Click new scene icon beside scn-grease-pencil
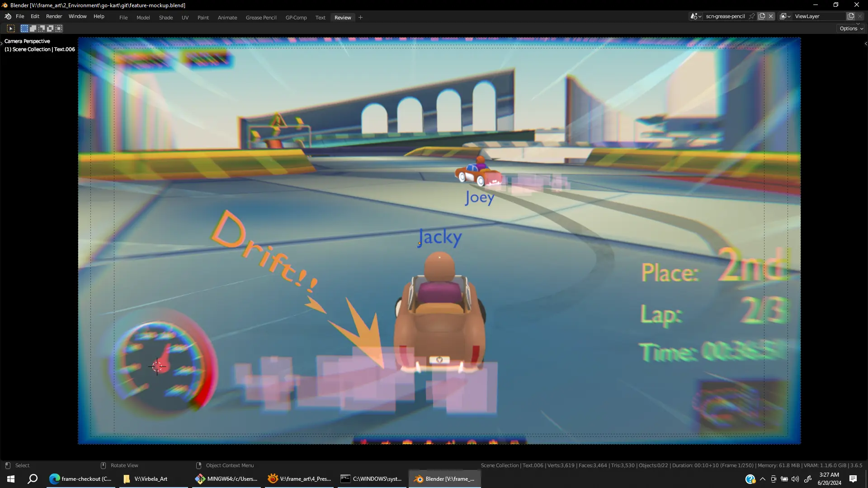This screenshot has width=868, height=488. click(762, 16)
